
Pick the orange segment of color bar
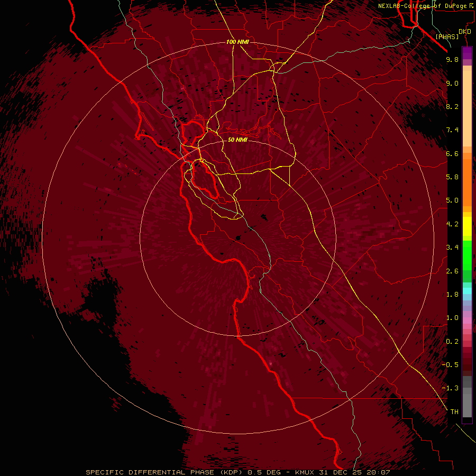[467, 182]
